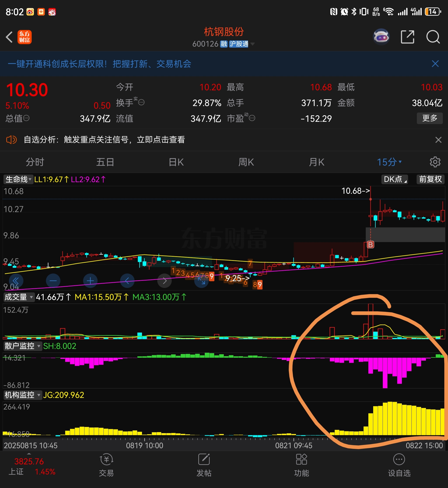This screenshot has height=488, width=448.
Task: Tap the 东方财富 orange logo
Action: (x=24, y=37)
